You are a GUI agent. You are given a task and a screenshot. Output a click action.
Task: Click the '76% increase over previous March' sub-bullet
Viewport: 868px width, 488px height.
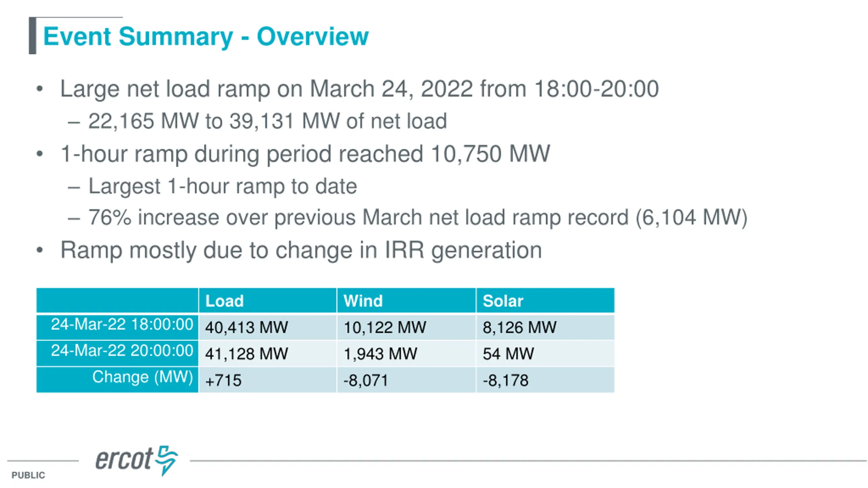(x=418, y=218)
